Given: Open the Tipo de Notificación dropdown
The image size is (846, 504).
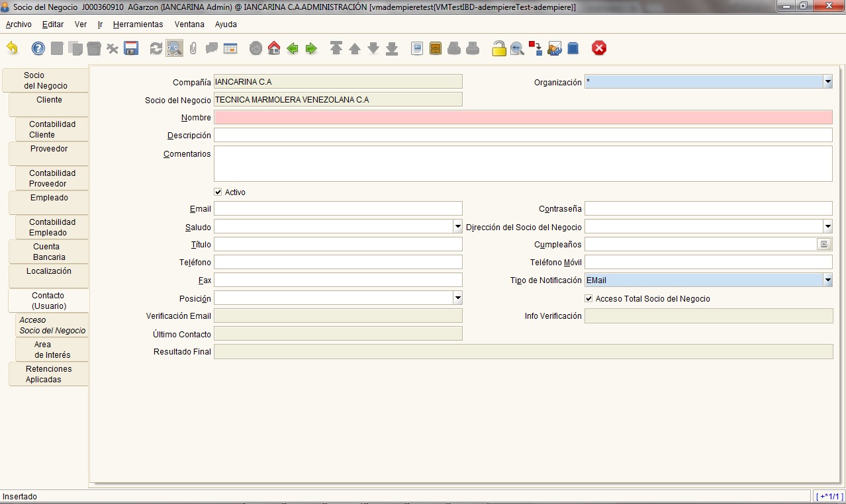Looking at the screenshot, I should [827, 280].
